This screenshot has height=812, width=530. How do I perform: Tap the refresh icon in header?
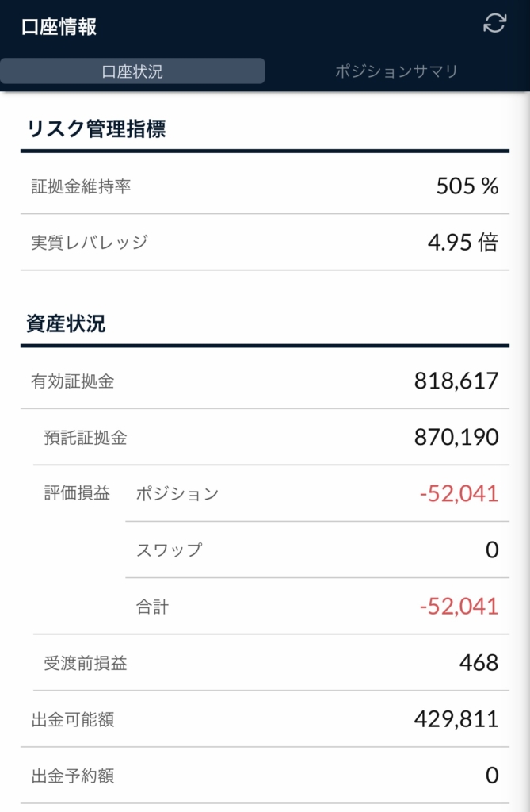coord(494,23)
